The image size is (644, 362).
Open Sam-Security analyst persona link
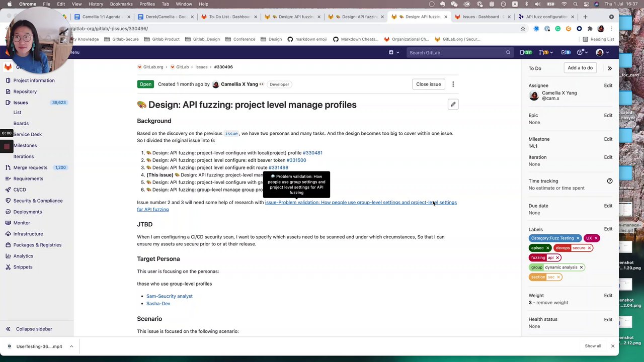[x=170, y=296]
